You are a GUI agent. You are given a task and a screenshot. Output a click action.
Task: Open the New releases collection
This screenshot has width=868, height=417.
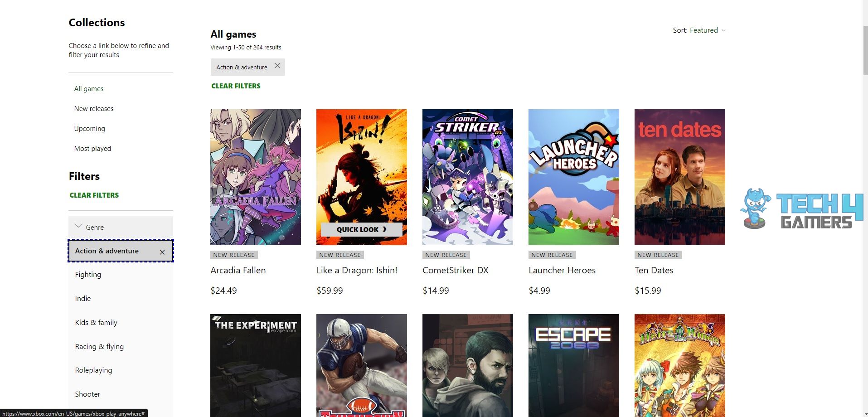94,108
